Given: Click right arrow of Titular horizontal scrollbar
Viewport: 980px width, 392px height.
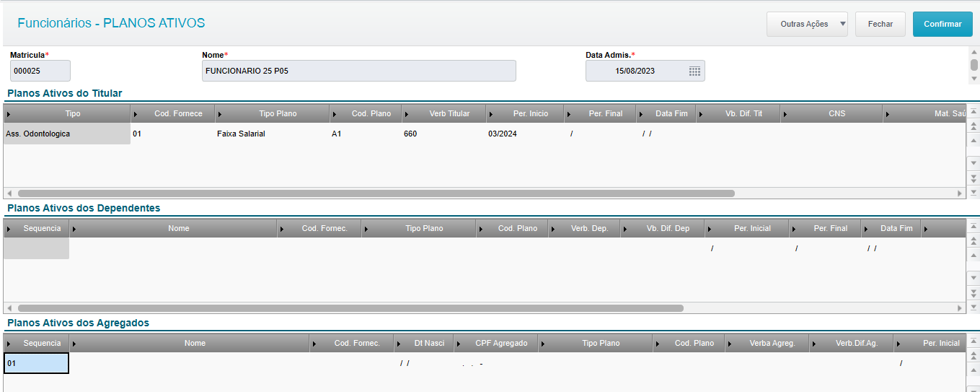Looking at the screenshot, I should click(960, 193).
